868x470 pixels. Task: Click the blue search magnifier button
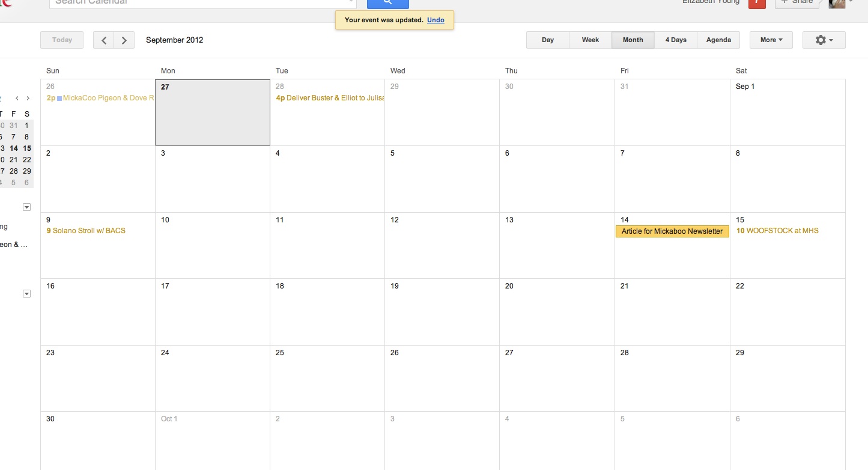[387, 3]
